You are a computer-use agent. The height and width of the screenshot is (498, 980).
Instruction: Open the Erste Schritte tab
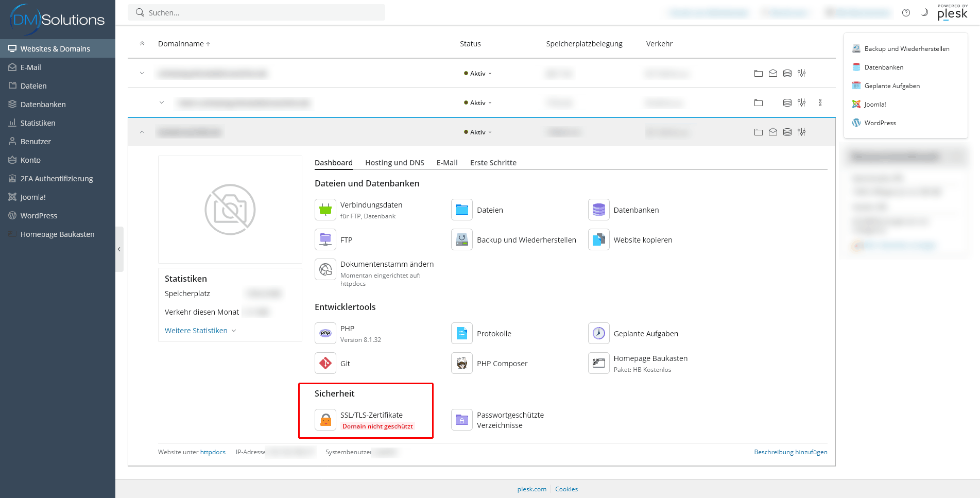pyautogui.click(x=493, y=163)
